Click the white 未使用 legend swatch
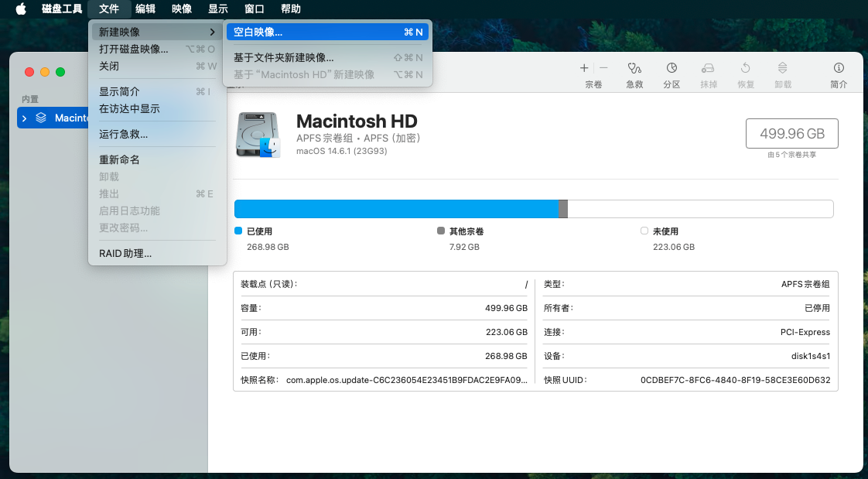The image size is (868, 479). (644, 231)
